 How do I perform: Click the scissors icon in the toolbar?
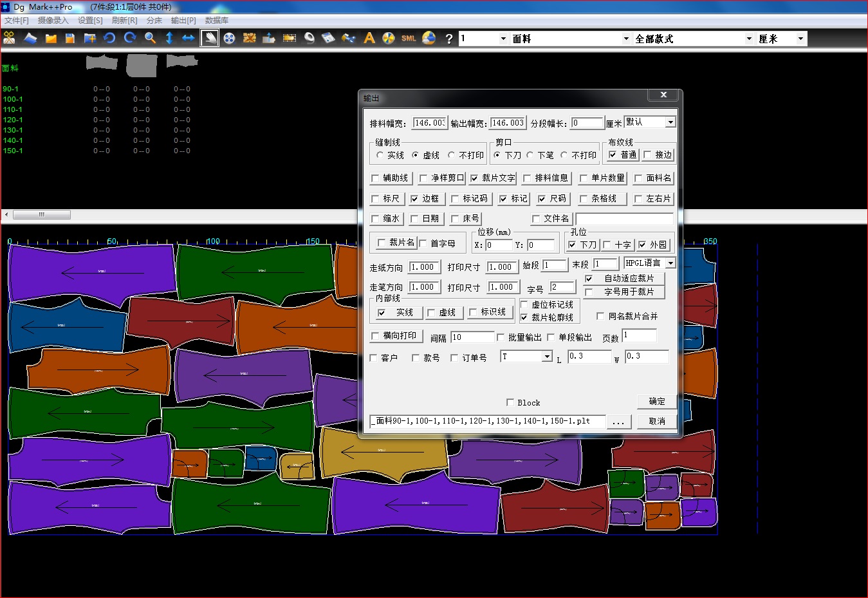[x=9, y=38]
